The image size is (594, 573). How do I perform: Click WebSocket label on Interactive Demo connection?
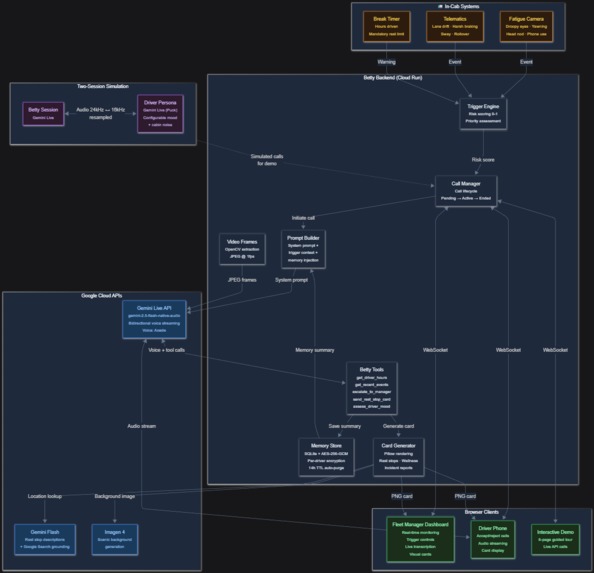[x=555, y=350]
